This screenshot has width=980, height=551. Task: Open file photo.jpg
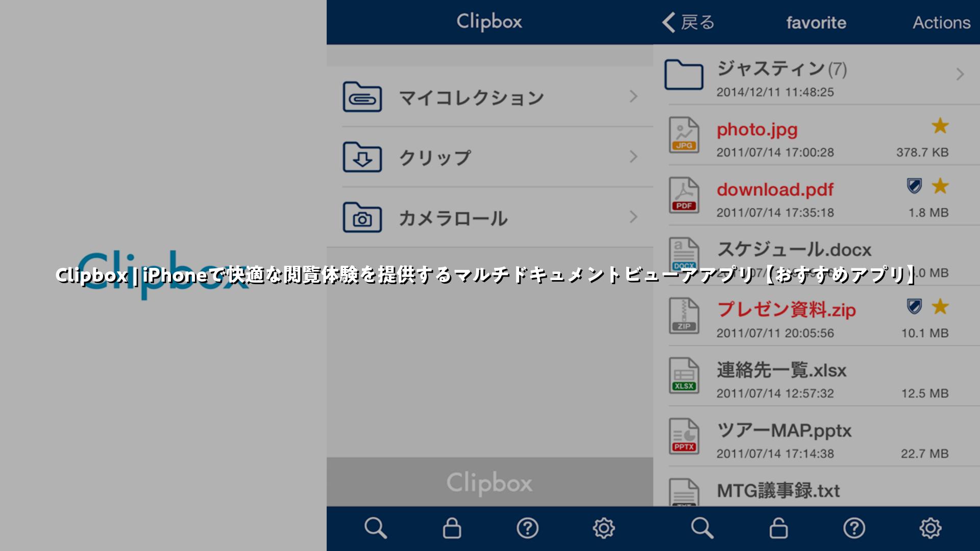757,130
